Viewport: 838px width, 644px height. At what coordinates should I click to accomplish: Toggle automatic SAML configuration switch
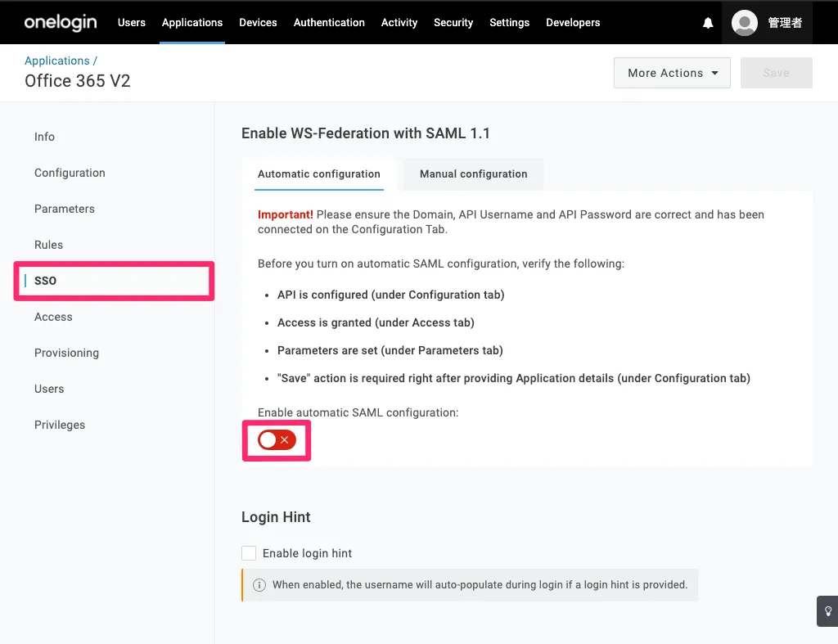pyautogui.click(x=276, y=440)
